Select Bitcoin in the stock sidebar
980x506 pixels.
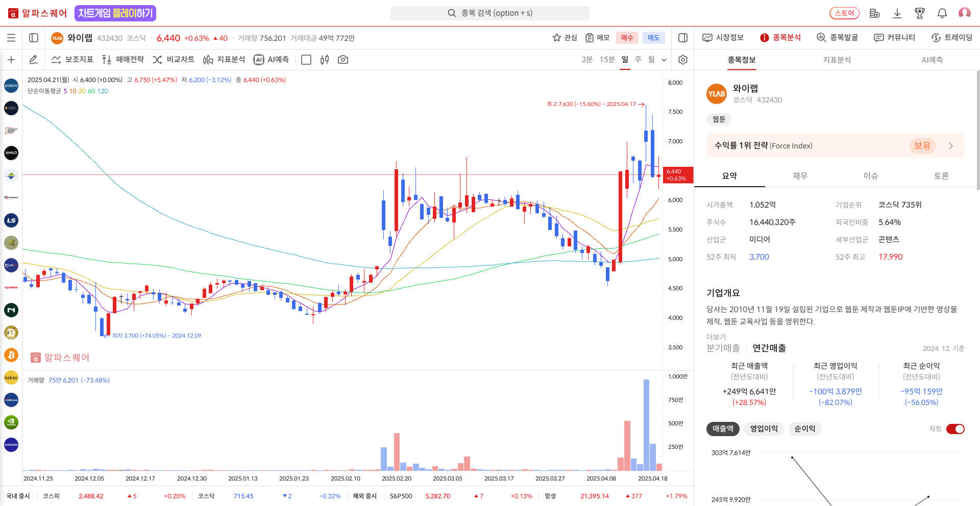11,355
